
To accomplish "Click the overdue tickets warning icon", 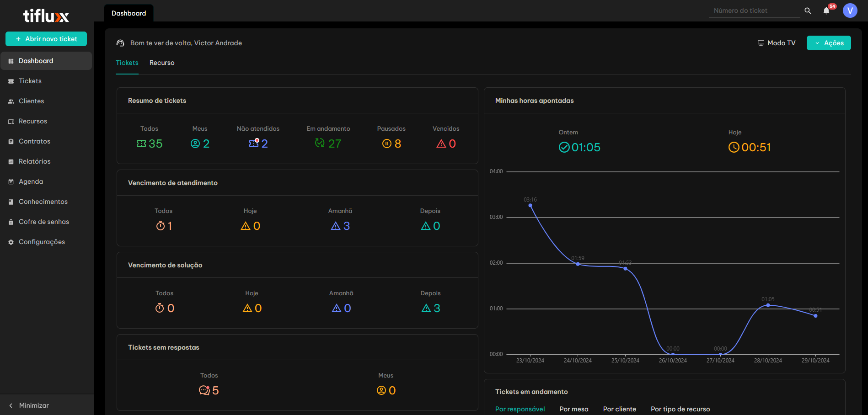I will [441, 144].
